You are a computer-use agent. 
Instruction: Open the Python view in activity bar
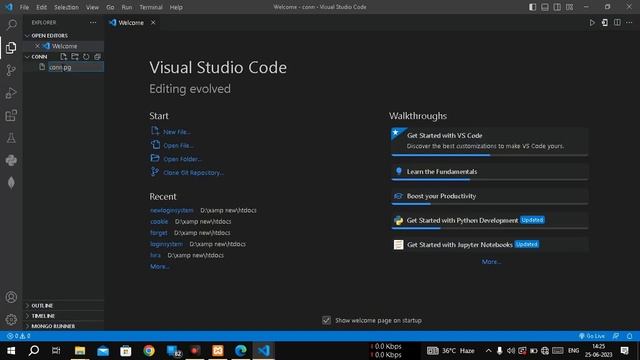pyautogui.click(x=11, y=160)
